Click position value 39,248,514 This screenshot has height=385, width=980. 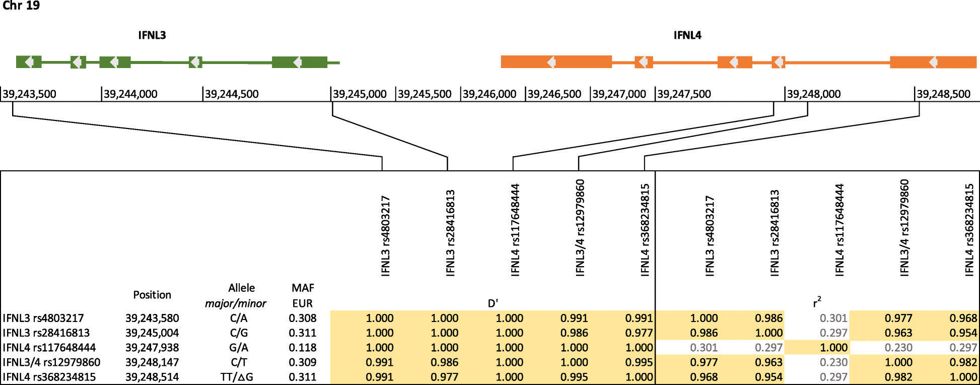coord(152,377)
